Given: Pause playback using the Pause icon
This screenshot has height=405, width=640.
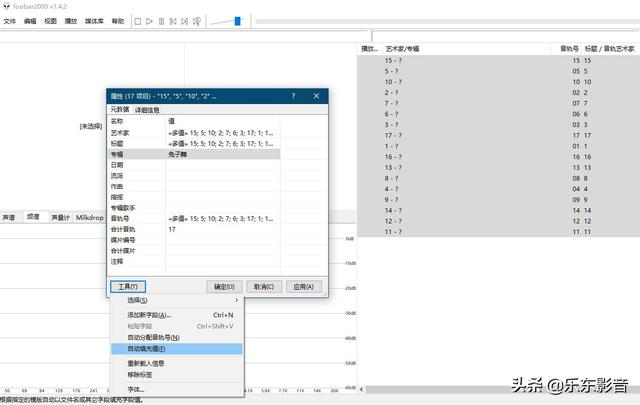Looking at the screenshot, I should click(161, 21).
